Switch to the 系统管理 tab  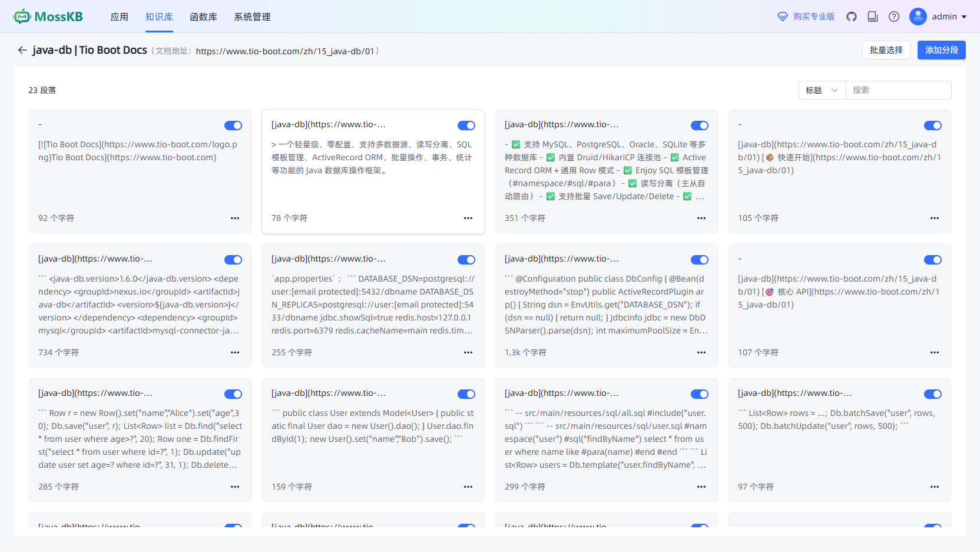pos(253,16)
